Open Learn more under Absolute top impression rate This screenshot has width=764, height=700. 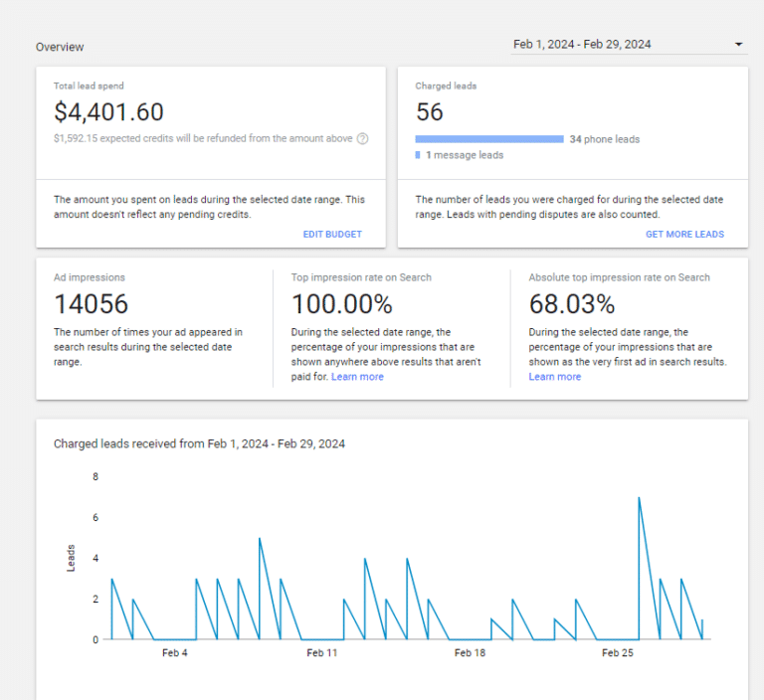pyautogui.click(x=555, y=377)
